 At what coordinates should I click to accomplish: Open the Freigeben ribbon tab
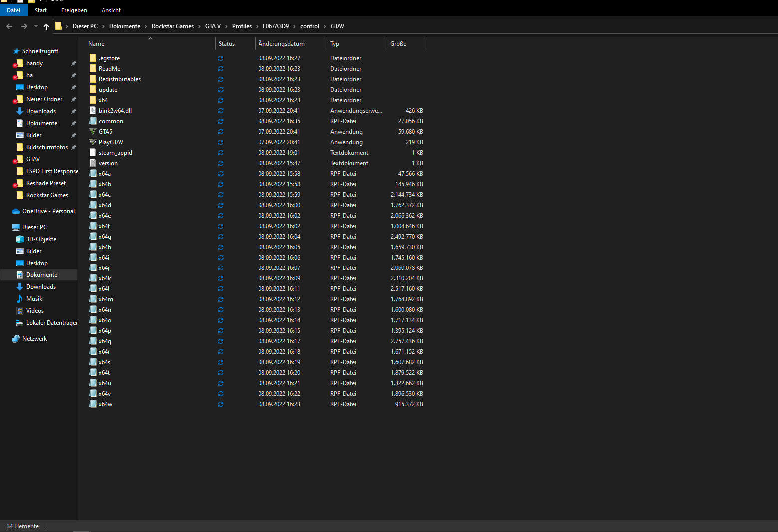[74, 10]
